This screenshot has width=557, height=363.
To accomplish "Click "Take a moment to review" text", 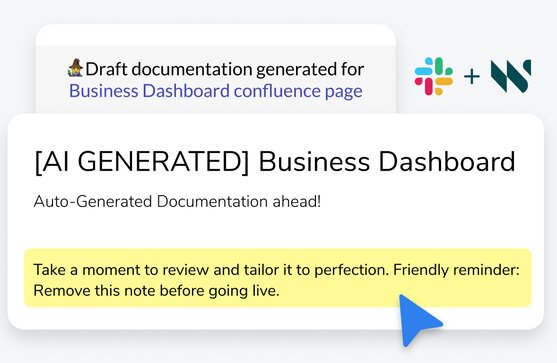I will click(x=121, y=270).
